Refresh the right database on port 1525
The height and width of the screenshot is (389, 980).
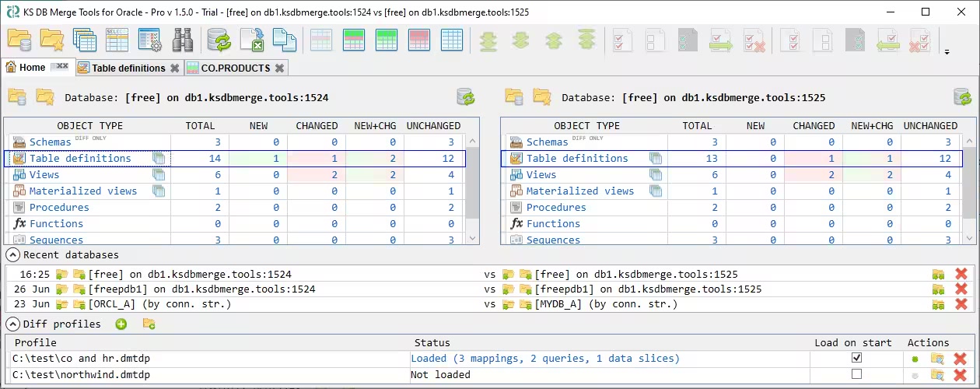[x=962, y=97]
